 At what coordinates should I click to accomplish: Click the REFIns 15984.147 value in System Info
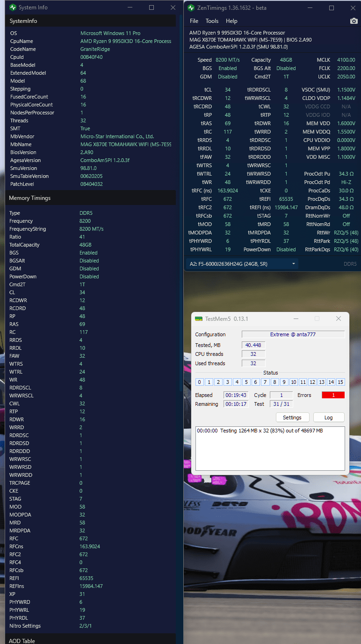pyautogui.click(x=91, y=586)
